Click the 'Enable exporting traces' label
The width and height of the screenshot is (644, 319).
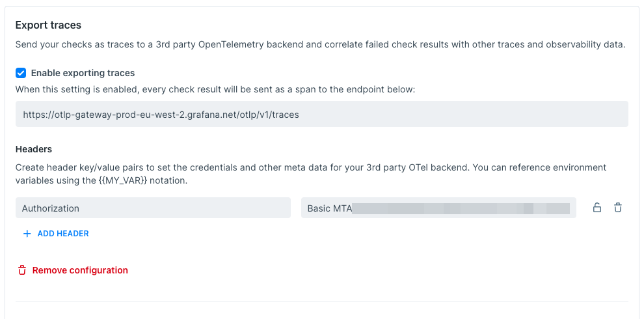coord(83,73)
